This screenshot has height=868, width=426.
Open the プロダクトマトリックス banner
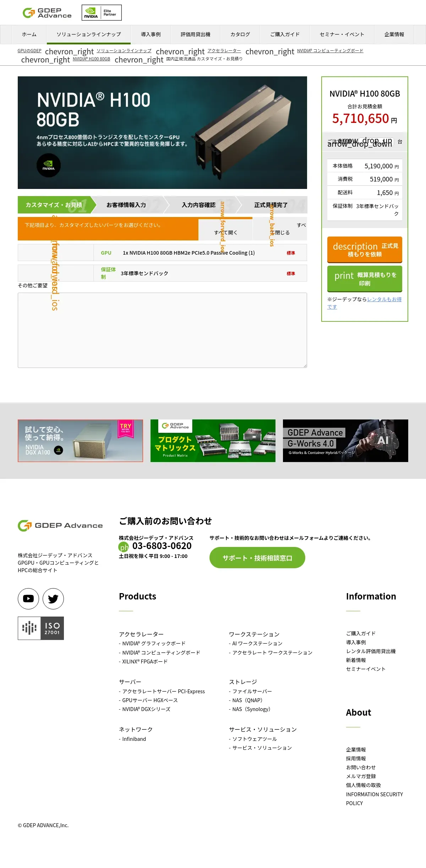pyautogui.click(x=213, y=441)
